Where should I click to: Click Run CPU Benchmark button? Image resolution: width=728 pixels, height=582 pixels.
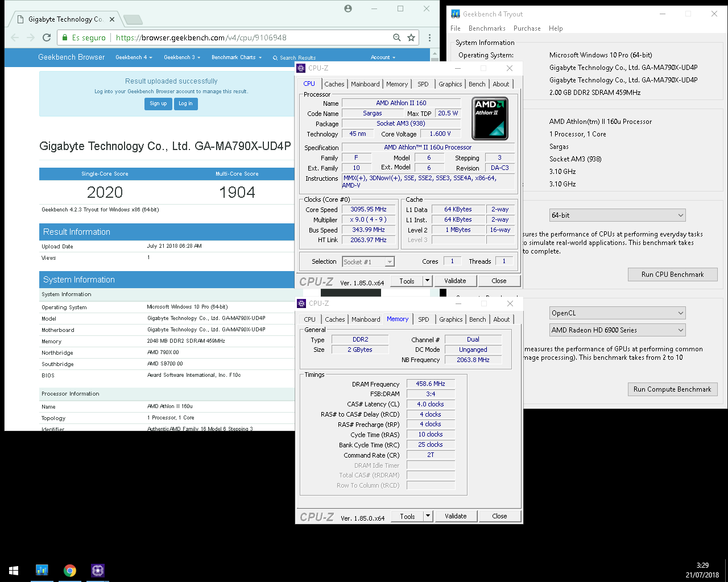coord(672,275)
